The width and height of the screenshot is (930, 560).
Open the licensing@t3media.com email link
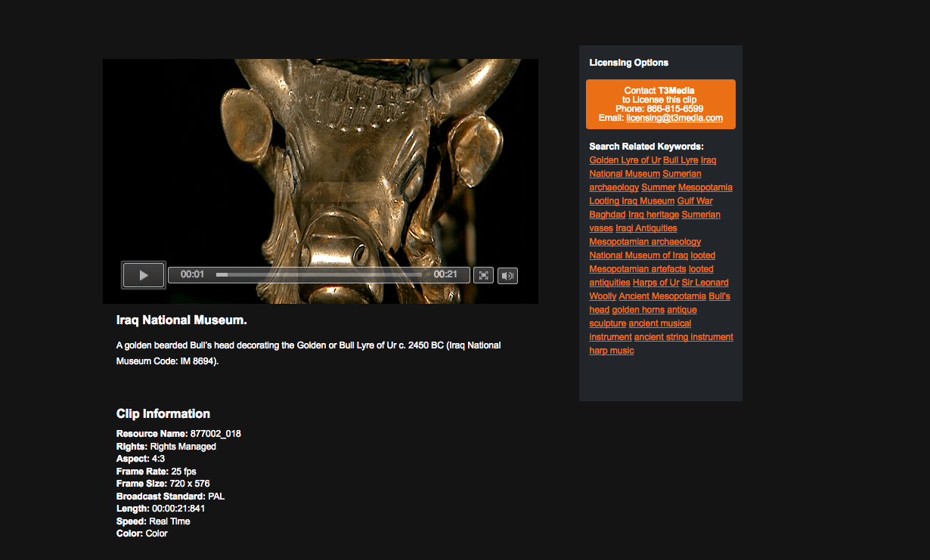click(x=674, y=118)
